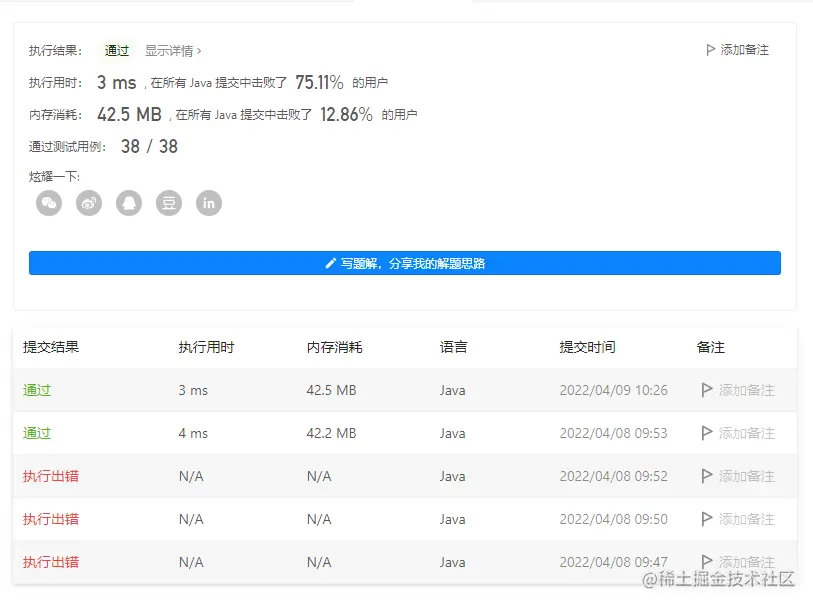Viewport: 813px width, 607px height.
Task: Open the 通过 submission from 10:26
Action: (37, 390)
